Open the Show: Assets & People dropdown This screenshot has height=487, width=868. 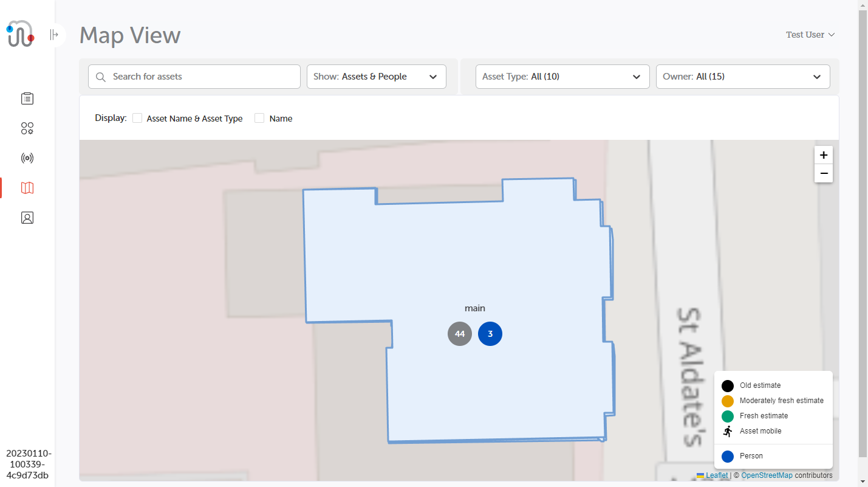click(x=376, y=77)
